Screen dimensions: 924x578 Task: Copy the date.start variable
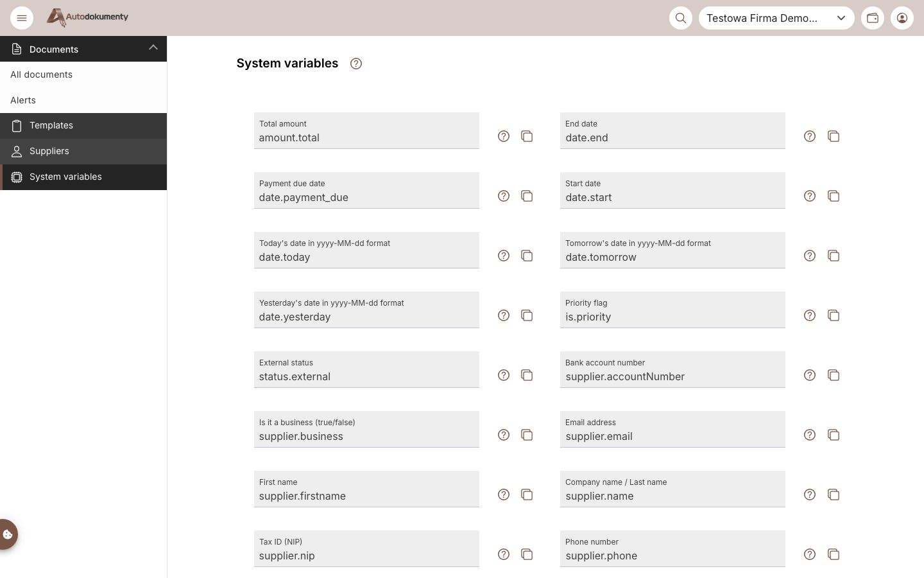click(834, 196)
